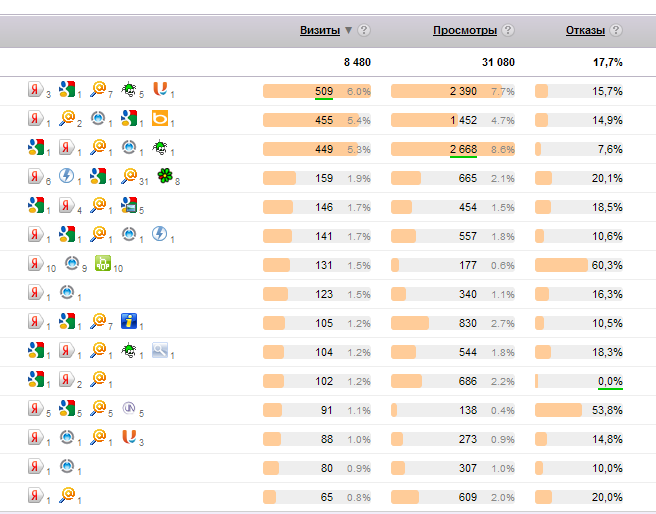Sort the table by Визиты column
Viewport: 656px width, 514px height.
pyautogui.click(x=320, y=31)
